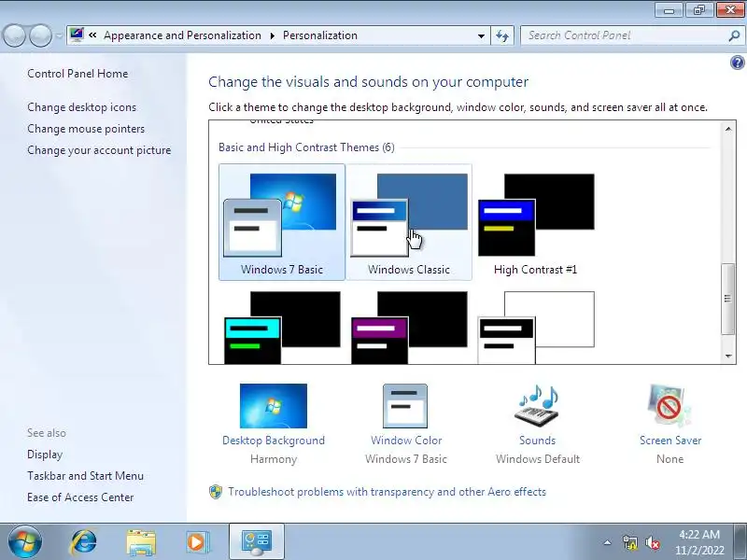
Task: Select the Windows Classic theme
Action: pyautogui.click(x=409, y=222)
